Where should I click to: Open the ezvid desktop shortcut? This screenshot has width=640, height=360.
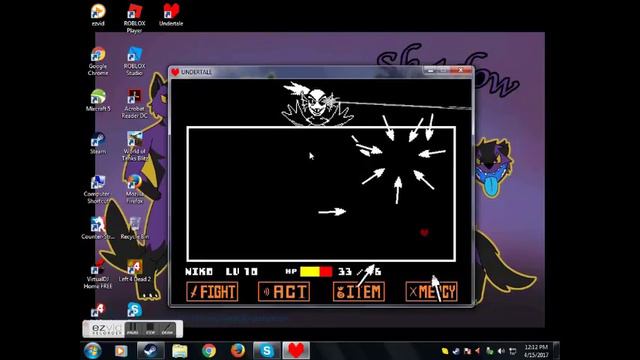(x=98, y=15)
